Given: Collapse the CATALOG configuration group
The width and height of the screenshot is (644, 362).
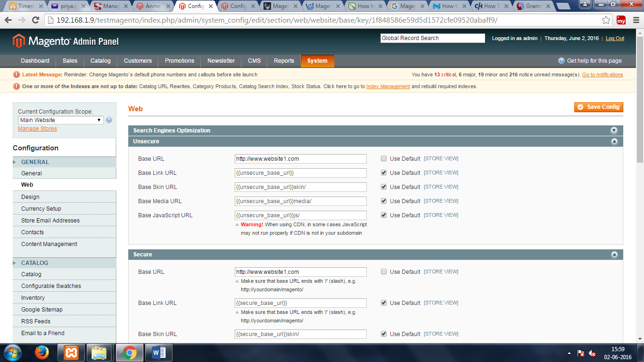Looking at the screenshot, I should 64,263.
